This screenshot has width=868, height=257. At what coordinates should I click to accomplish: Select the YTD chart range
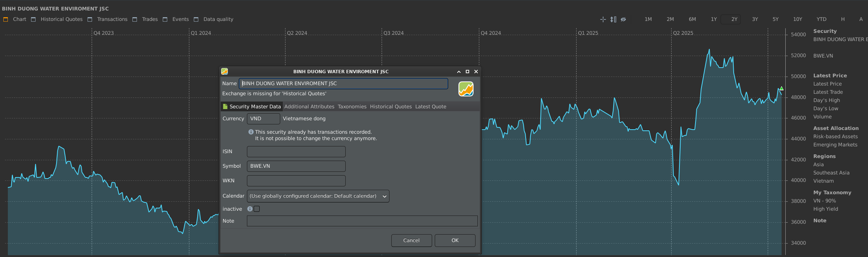coord(821,19)
